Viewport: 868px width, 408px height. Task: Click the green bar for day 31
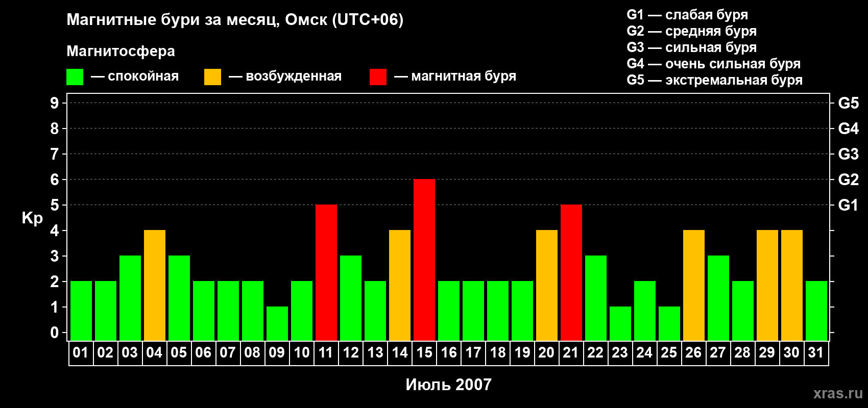[x=816, y=311]
